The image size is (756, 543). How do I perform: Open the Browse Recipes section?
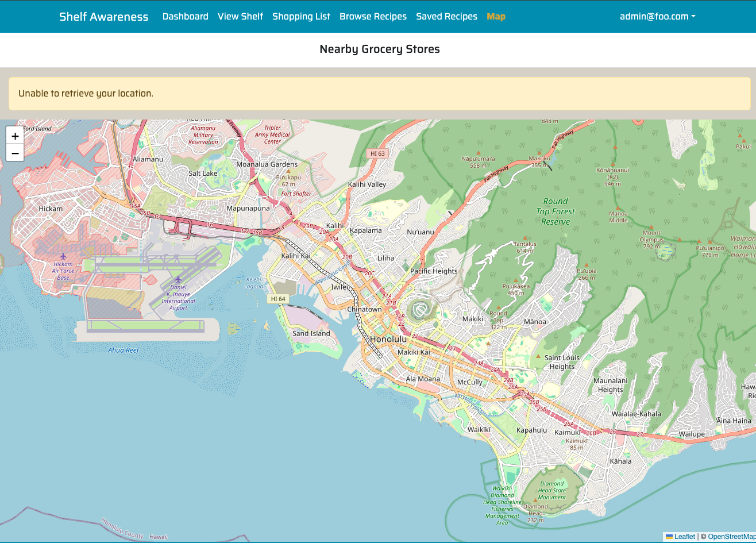click(373, 16)
